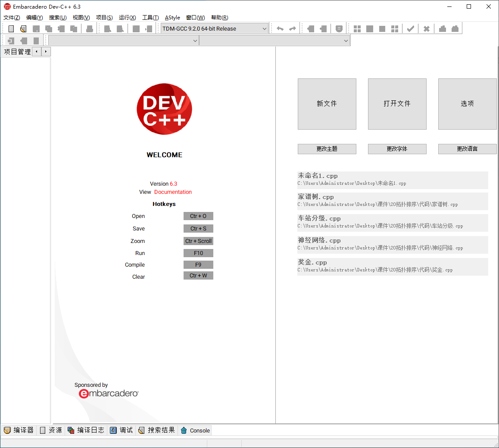Open recent file 家谱树.cpp
The image size is (499, 448).
(393, 201)
